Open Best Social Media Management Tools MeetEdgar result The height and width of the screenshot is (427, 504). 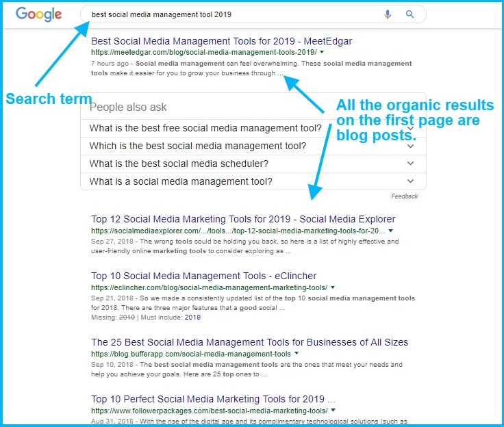point(221,41)
